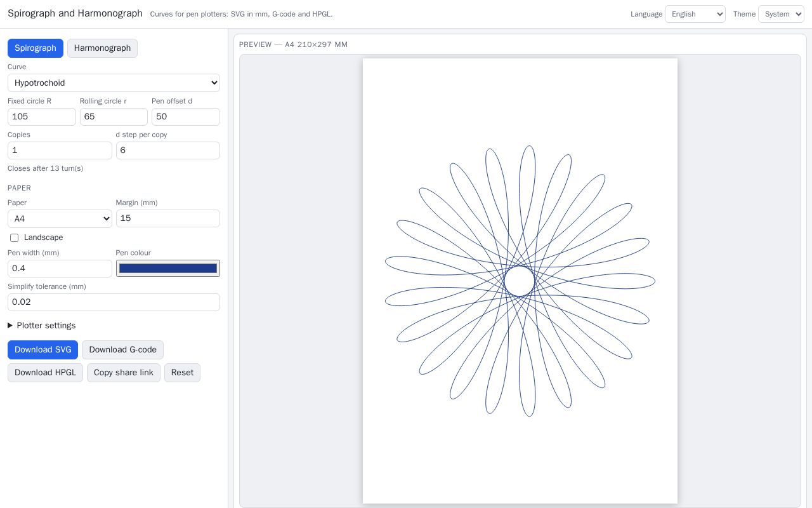
Task: Open the Curve dropdown showing Hypotrochoid
Action: click(x=114, y=83)
